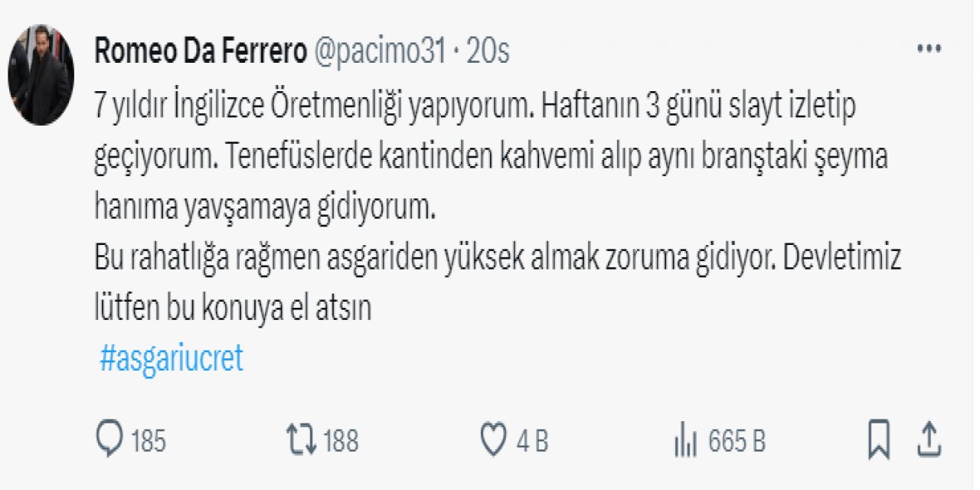Open the three-dot more options menu
Image resolution: width=980 pixels, height=490 pixels.
point(929,49)
